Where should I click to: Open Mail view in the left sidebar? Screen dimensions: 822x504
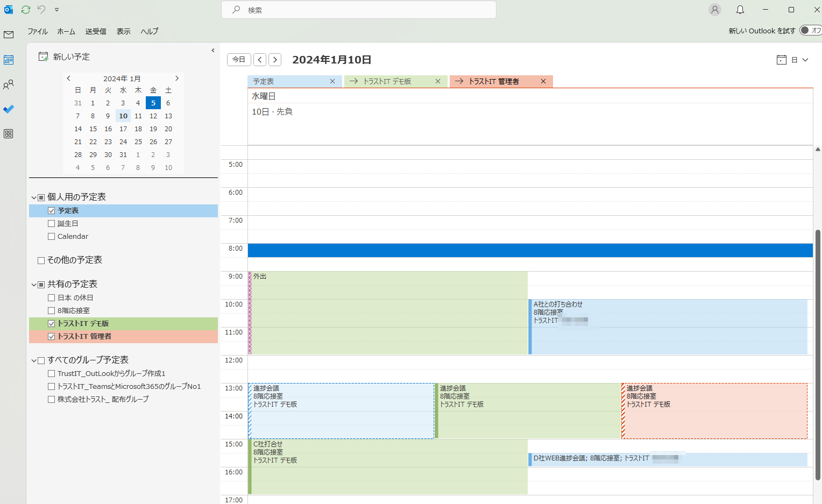click(x=9, y=35)
